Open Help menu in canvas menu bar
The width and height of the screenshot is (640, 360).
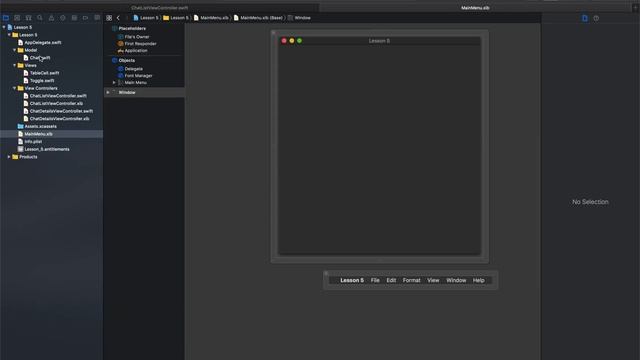478,280
